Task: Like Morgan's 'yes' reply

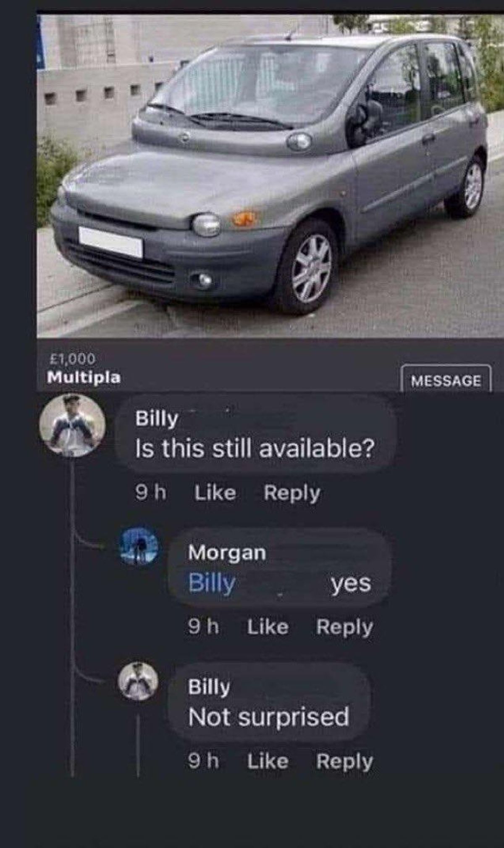Action: (x=268, y=627)
